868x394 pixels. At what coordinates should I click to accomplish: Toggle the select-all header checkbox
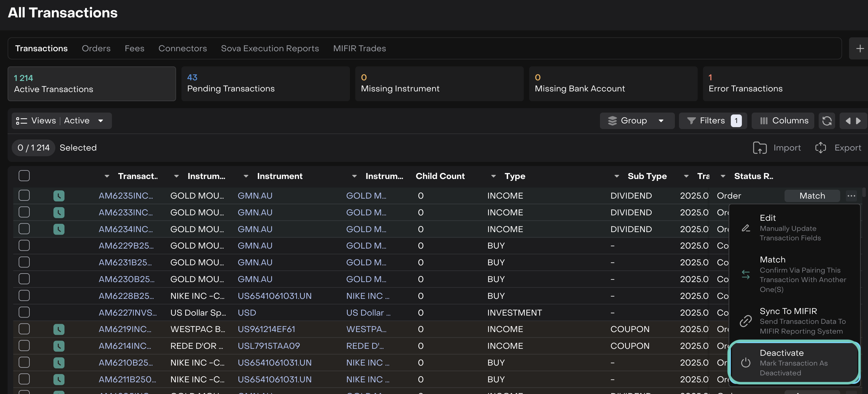24,175
